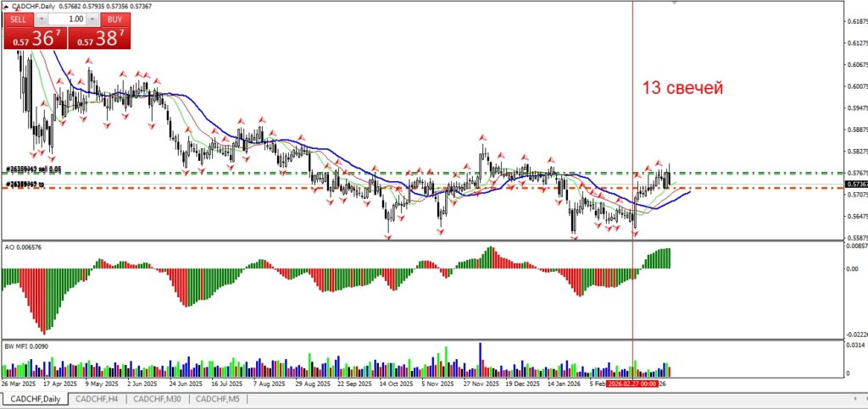Click the red vertical line date label
Image resolution: width=868 pixels, height=409 pixels.
(632, 383)
